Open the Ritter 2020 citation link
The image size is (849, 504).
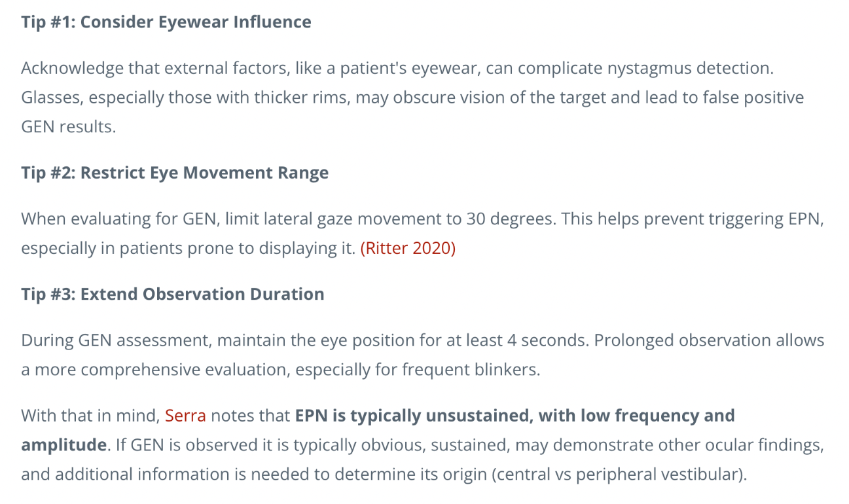408,249
